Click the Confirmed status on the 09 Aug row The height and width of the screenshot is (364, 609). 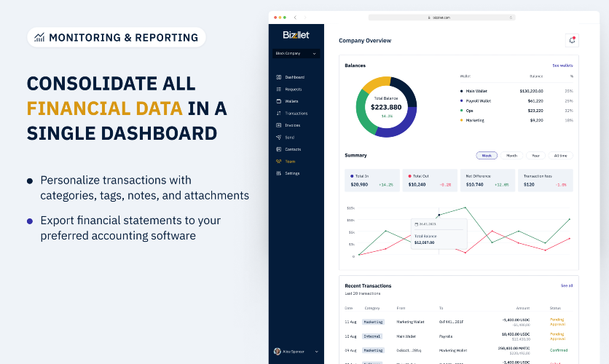(x=559, y=350)
